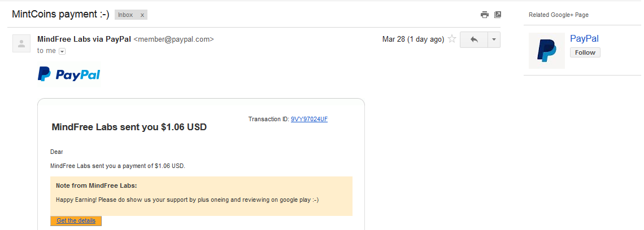The height and width of the screenshot is (230, 644).
Task: Follow the PayPal Google+ page
Action: coord(585,52)
